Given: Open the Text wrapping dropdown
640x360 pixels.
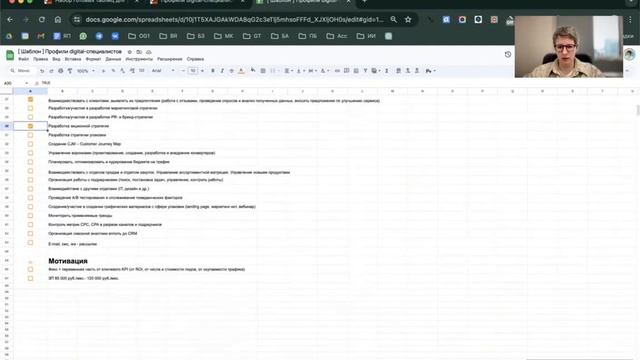Looking at the screenshot, I should coord(312,71).
